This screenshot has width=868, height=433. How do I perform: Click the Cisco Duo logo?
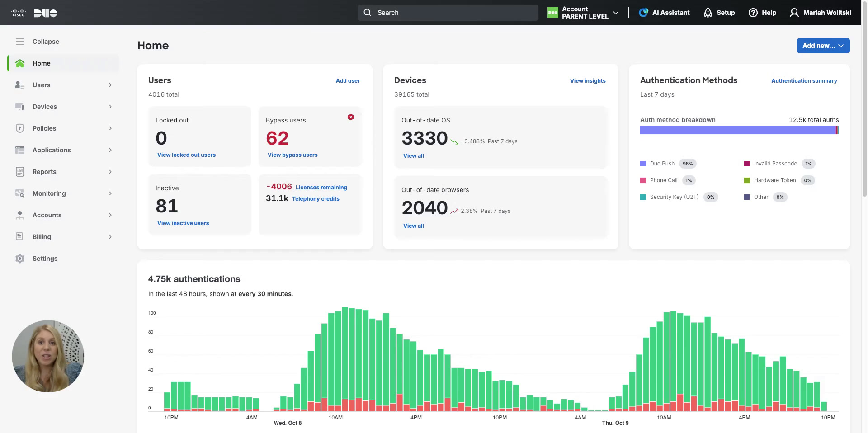[x=34, y=13]
